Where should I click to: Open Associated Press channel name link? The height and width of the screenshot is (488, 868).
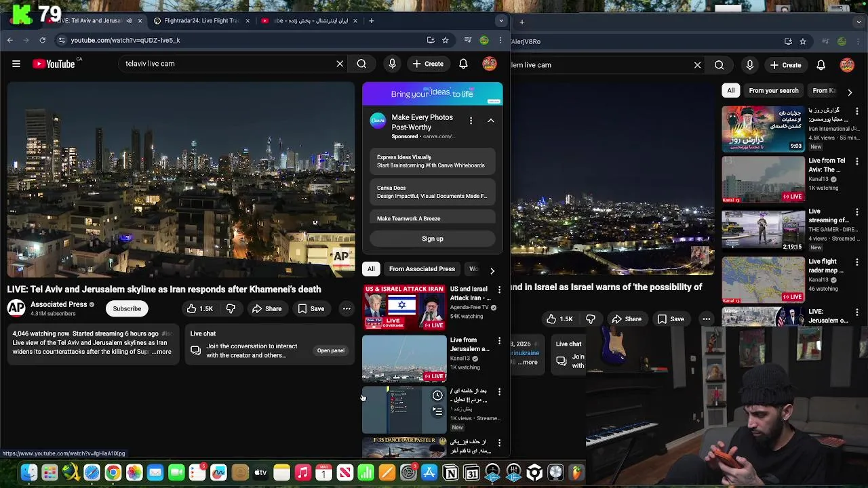coord(59,304)
